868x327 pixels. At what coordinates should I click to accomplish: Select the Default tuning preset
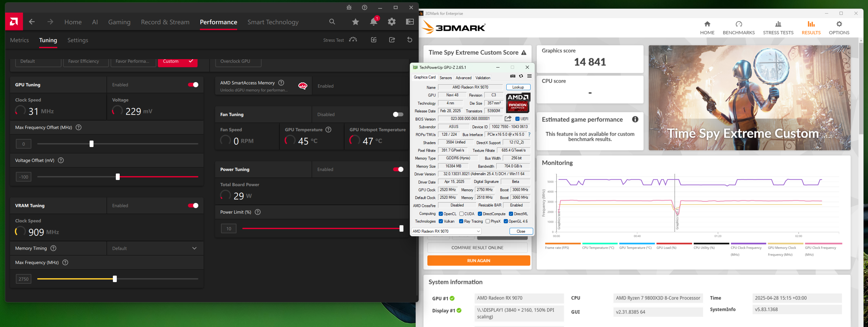tap(38, 62)
